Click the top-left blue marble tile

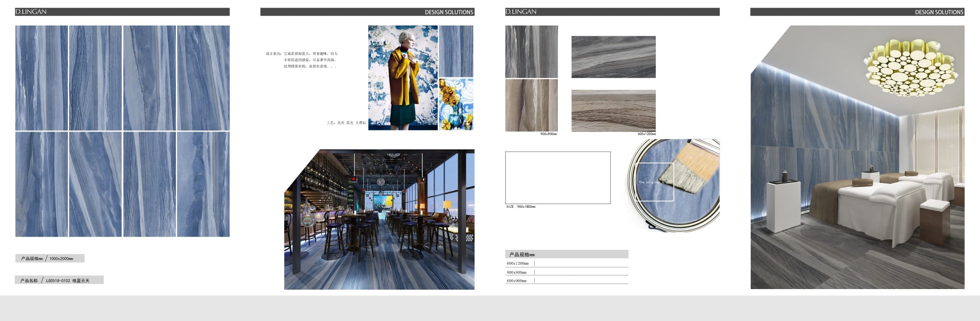[x=42, y=77]
